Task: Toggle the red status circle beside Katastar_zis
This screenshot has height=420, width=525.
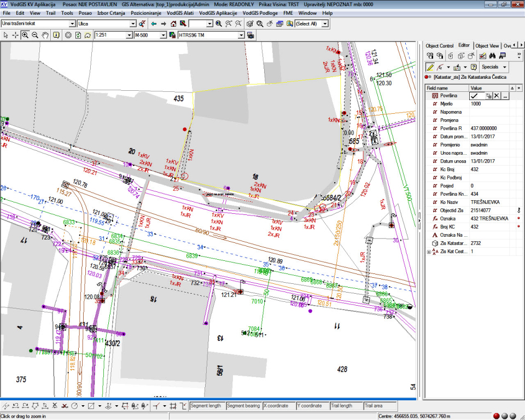Action: coord(427,77)
